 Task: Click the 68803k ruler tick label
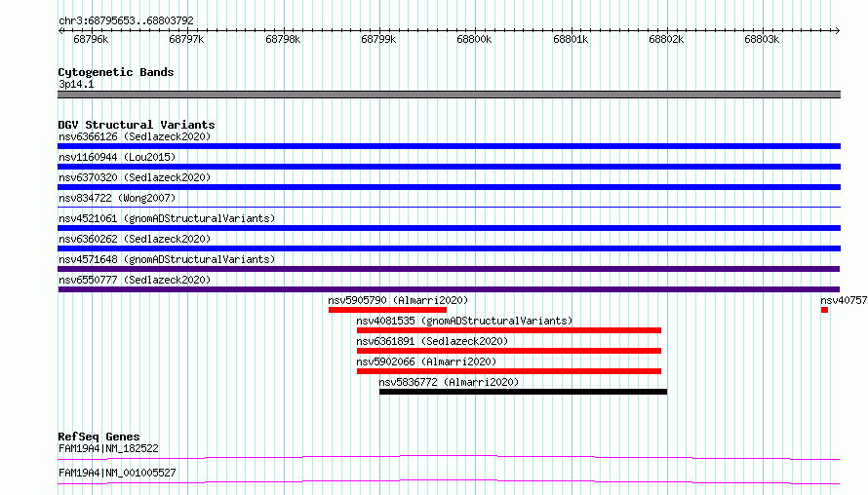[x=762, y=39]
